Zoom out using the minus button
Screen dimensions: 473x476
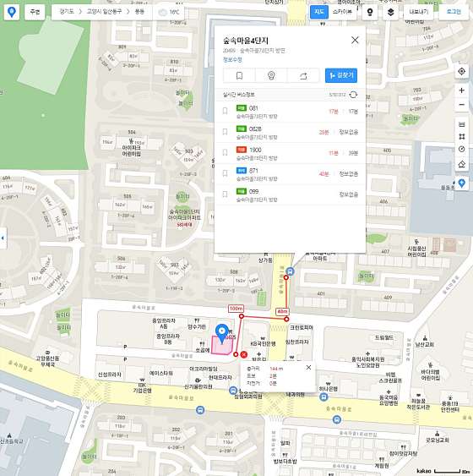pos(461,105)
